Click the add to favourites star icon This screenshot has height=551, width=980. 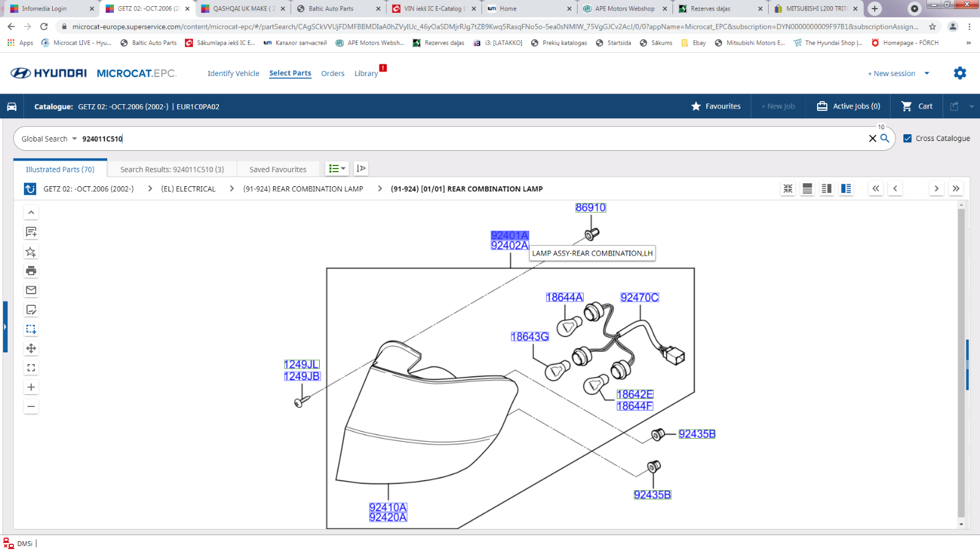pos(31,251)
